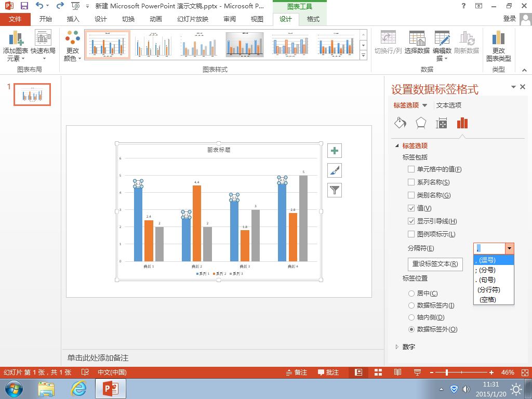Screen dimensions: 532x399
Task: Click the Undo arrow icon
Action: (39, 6)
